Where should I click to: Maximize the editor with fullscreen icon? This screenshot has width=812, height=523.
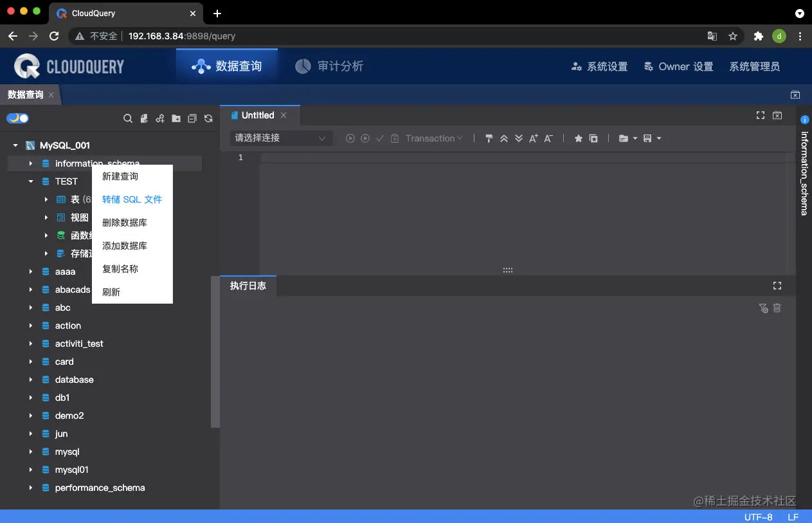[761, 115]
